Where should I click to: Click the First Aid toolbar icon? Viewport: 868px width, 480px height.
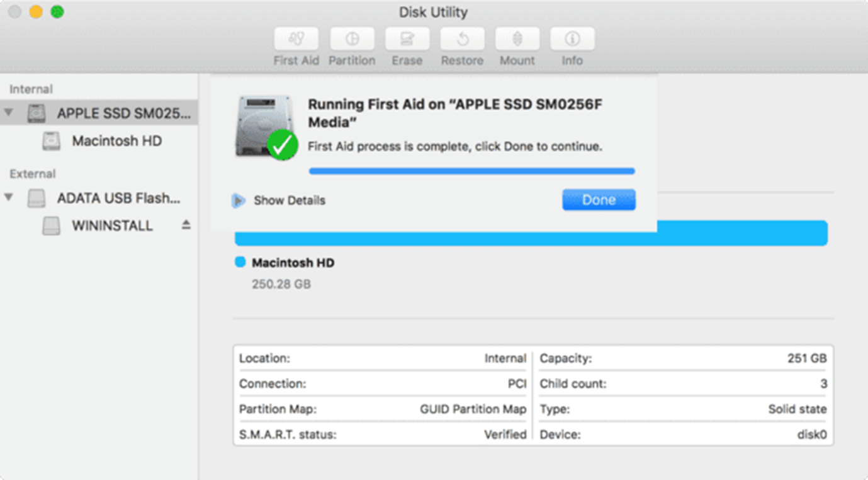(296, 39)
